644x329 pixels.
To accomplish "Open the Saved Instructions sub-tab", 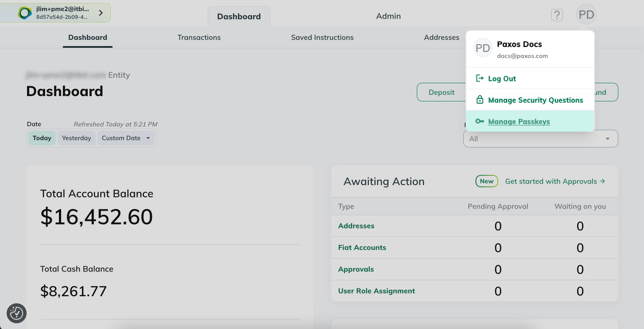I will pyautogui.click(x=322, y=37).
